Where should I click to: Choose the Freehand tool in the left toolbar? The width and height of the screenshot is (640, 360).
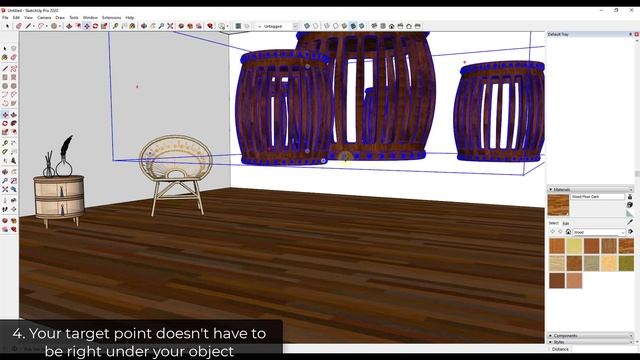pos(13,69)
